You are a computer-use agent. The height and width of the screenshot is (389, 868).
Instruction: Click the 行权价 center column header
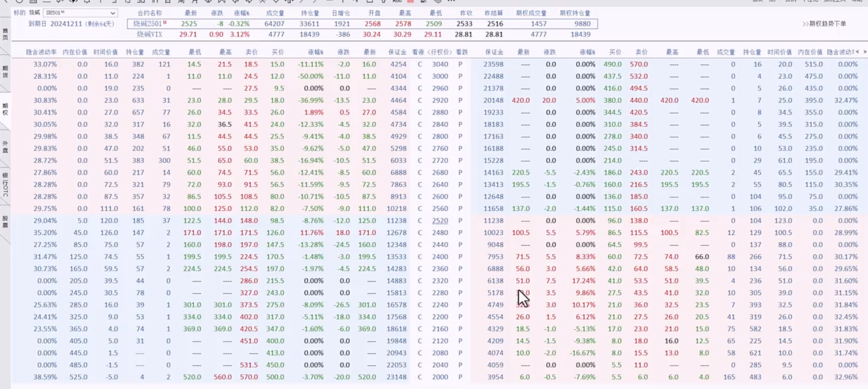coord(440,52)
